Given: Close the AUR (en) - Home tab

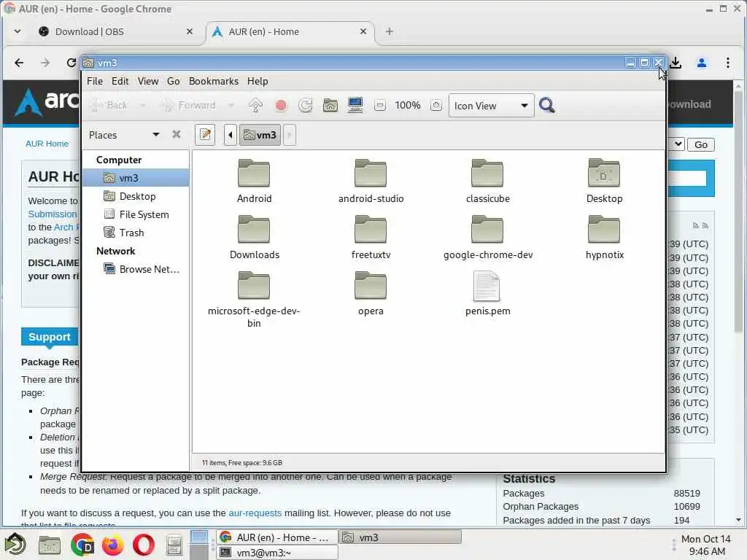Looking at the screenshot, I should pyautogui.click(x=363, y=31).
